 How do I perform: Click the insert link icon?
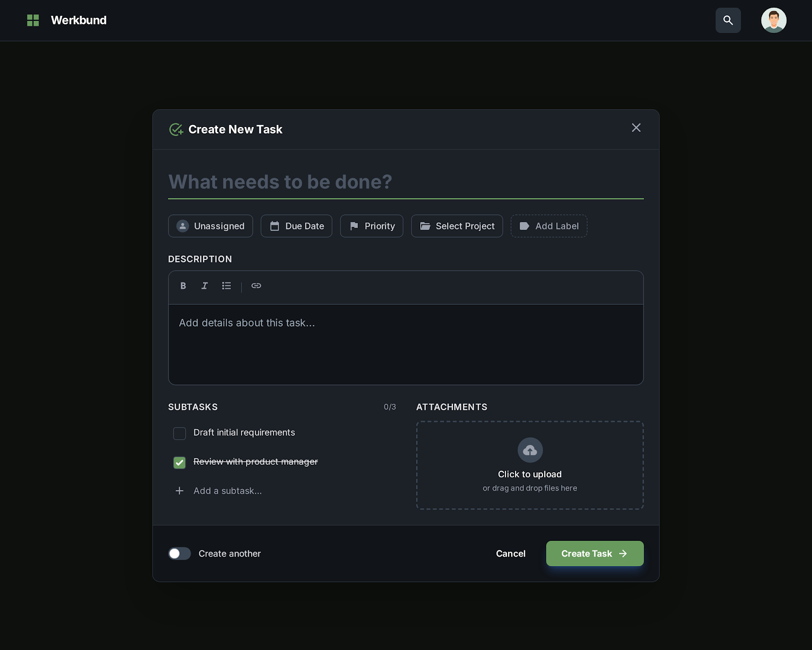(x=256, y=286)
